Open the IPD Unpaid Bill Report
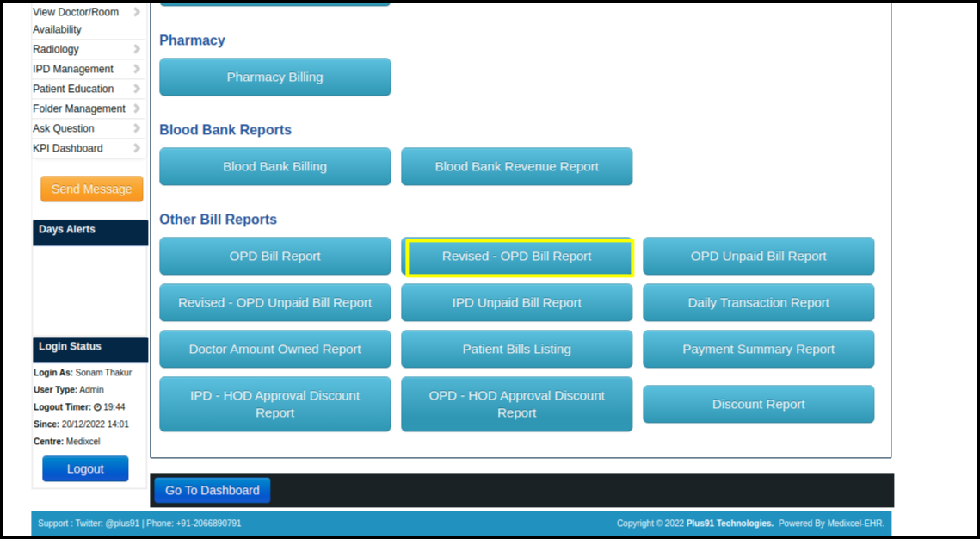The height and width of the screenshot is (539, 980). coord(516,302)
